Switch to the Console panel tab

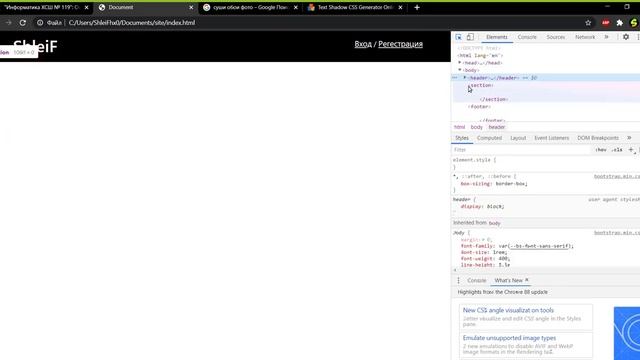click(527, 37)
